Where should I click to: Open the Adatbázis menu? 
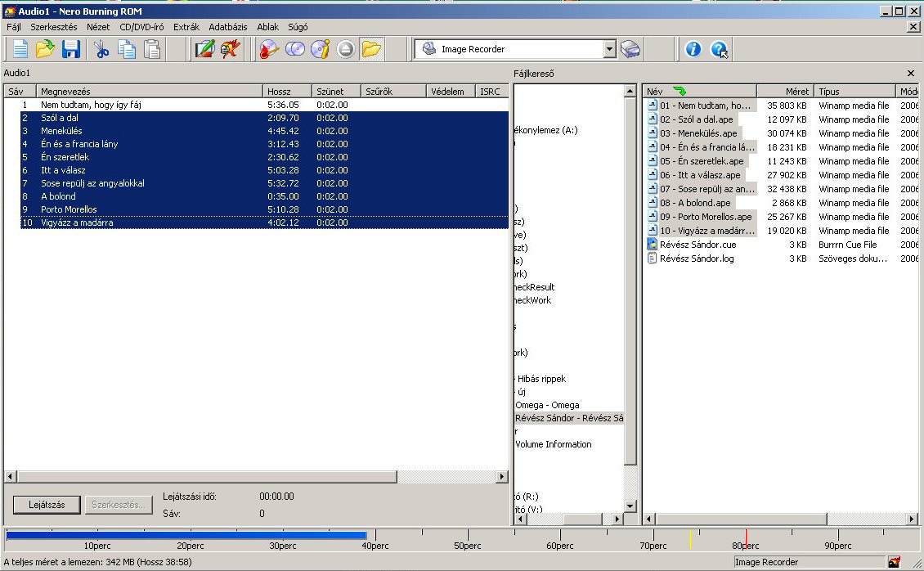(227, 27)
